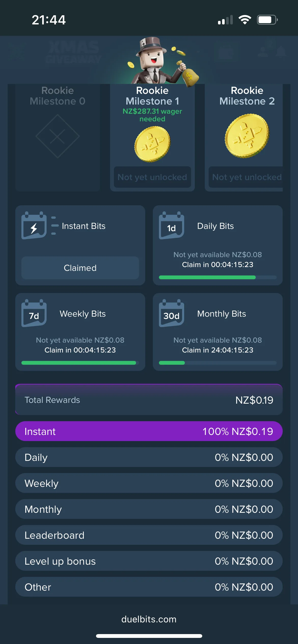Tap the Instant Bits lightning calendar icon
Image resolution: width=298 pixels, height=644 pixels.
(34, 225)
